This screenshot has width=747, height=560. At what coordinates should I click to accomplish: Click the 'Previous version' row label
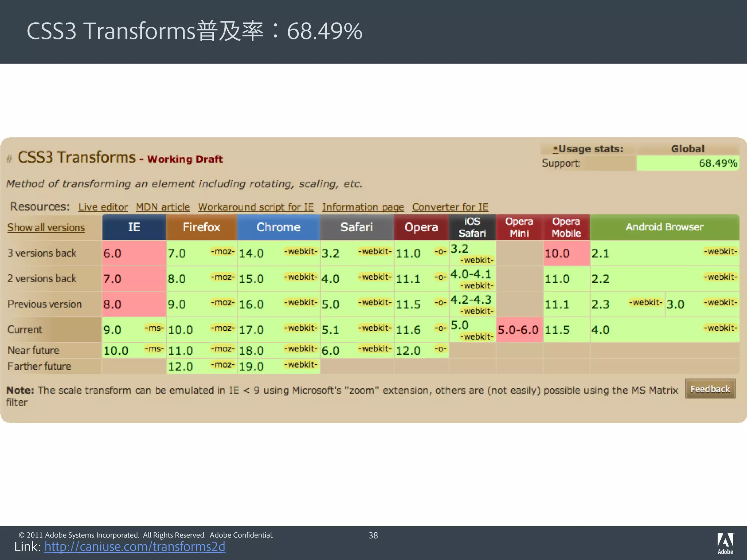[x=44, y=304]
